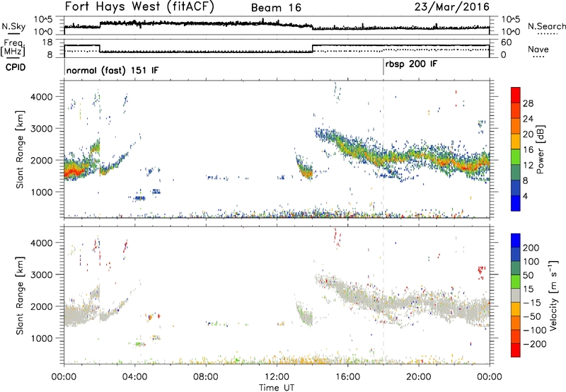Image resolution: width=566 pixels, height=392 pixels.
Task: Click the '-100' velocity colorbar value
Action: click(534, 330)
